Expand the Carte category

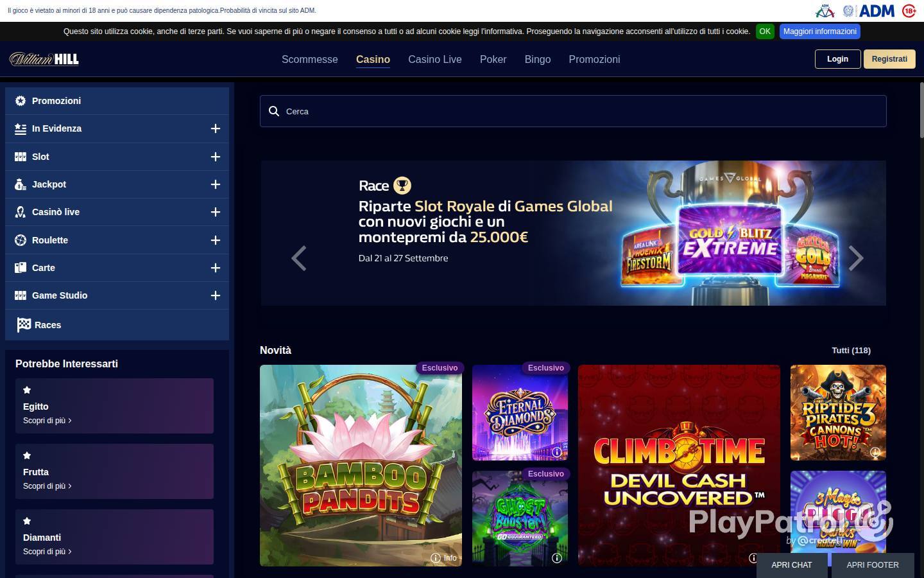[216, 268]
